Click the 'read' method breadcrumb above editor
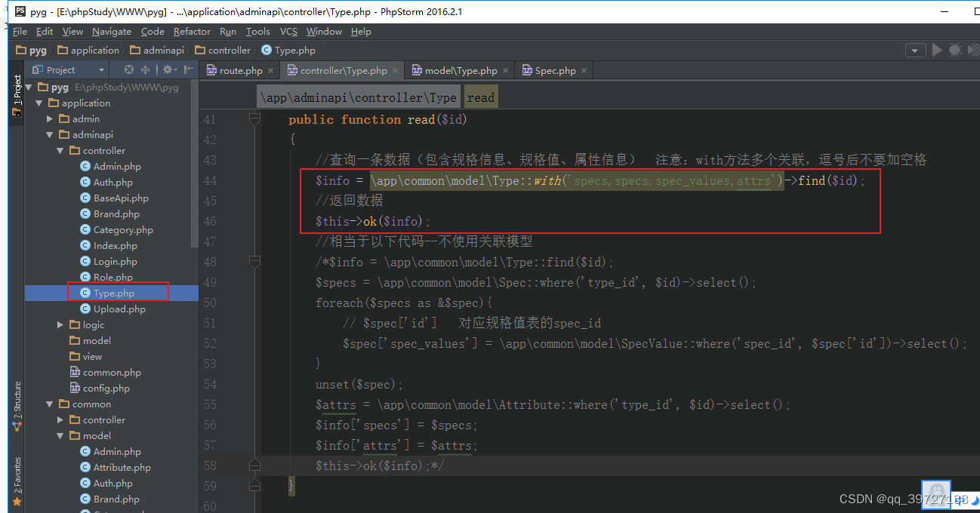 coord(480,97)
